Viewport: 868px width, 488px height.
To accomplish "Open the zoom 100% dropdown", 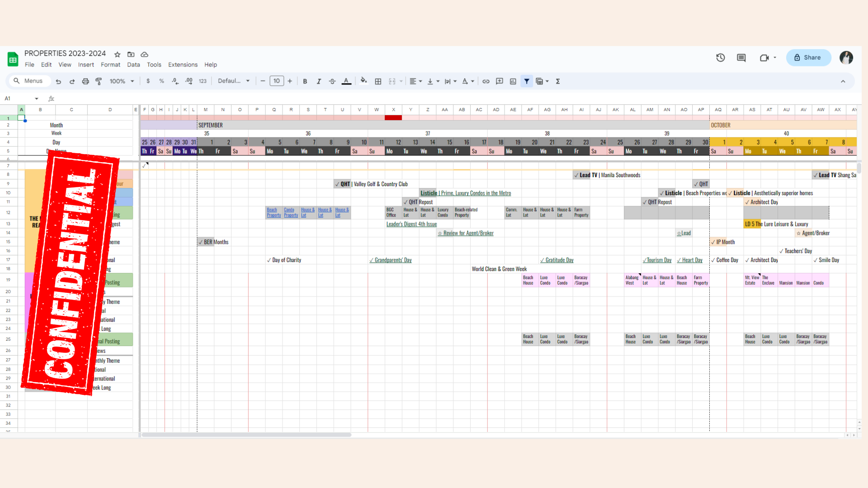I will 122,81.
